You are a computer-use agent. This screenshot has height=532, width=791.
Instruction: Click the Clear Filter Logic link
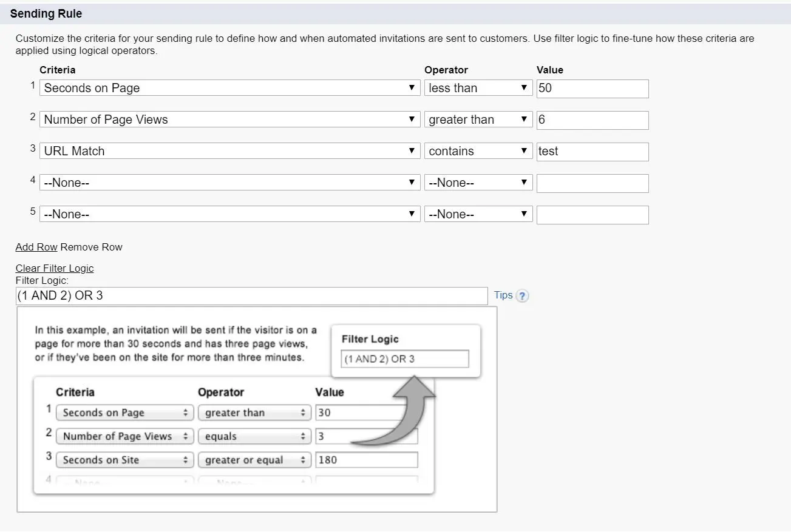click(x=55, y=268)
